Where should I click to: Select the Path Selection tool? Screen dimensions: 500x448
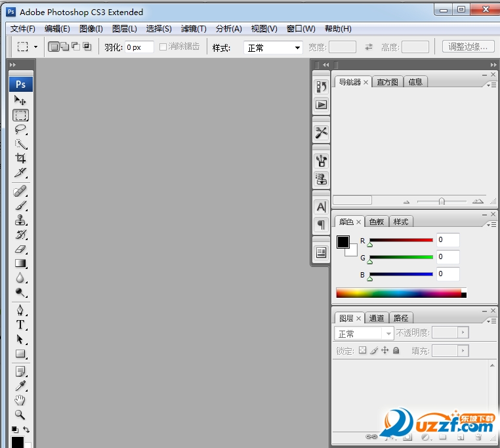coord(20,339)
